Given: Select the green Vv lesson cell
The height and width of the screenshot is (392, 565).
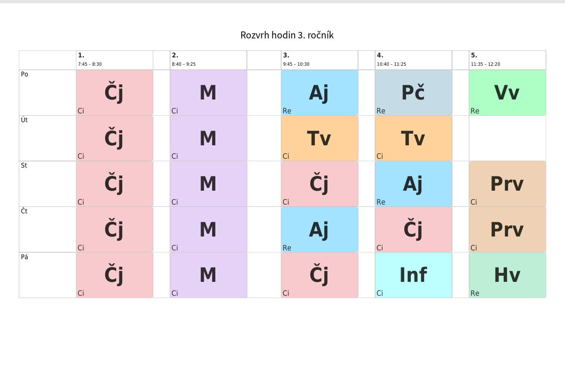Looking at the screenshot, I should coord(507,93).
